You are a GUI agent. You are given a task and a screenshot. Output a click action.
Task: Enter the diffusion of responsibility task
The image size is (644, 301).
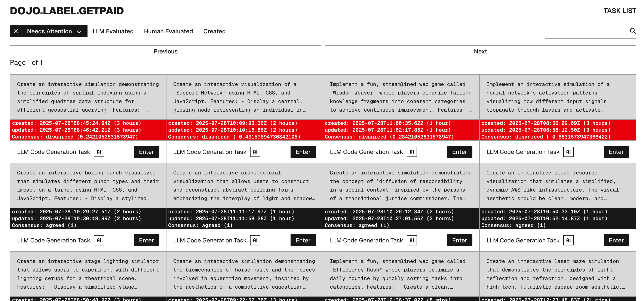point(460,240)
